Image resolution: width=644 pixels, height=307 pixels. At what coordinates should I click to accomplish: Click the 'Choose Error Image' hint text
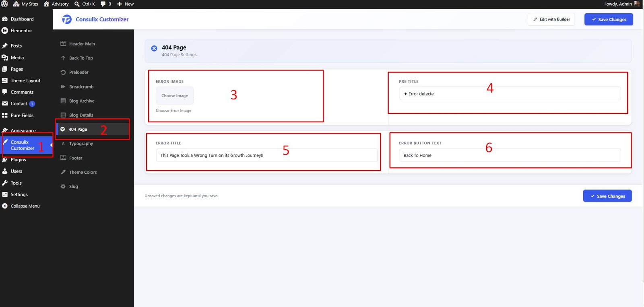pyautogui.click(x=173, y=111)
